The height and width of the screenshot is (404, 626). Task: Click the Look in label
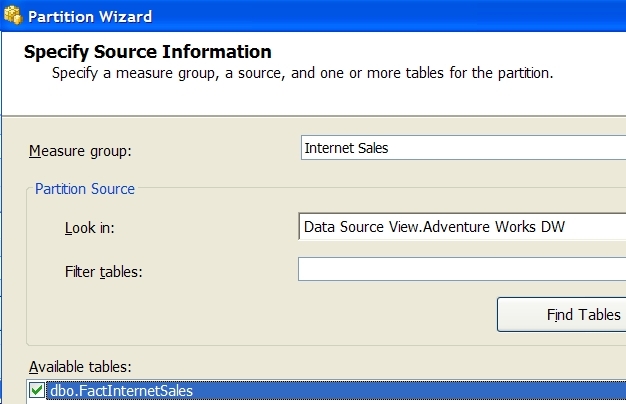pos(89,228)
